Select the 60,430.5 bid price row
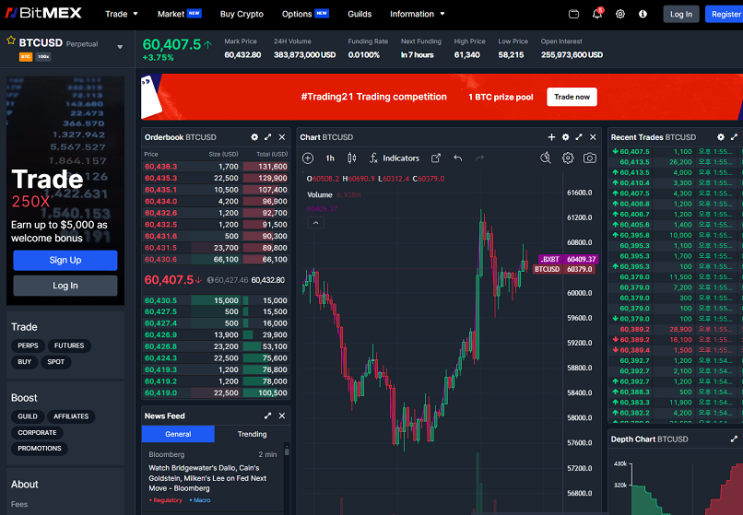743x515 pixels. (216, 300)
